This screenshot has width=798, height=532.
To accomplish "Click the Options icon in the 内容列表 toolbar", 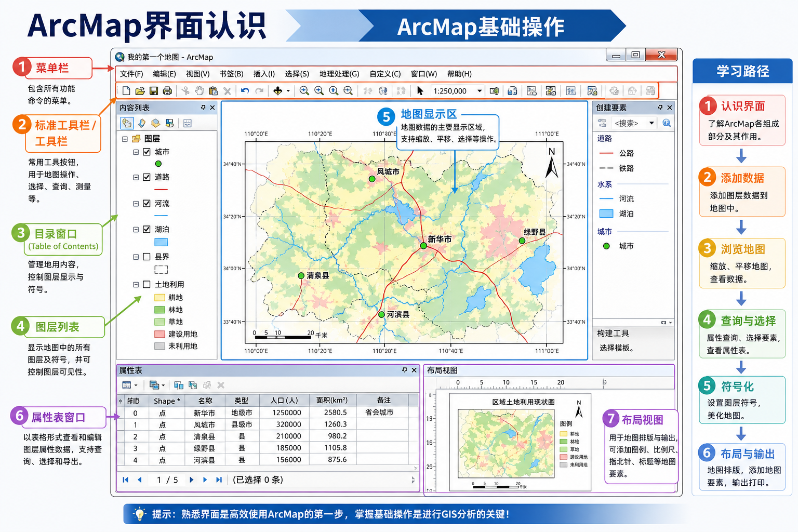I will 188,123.
